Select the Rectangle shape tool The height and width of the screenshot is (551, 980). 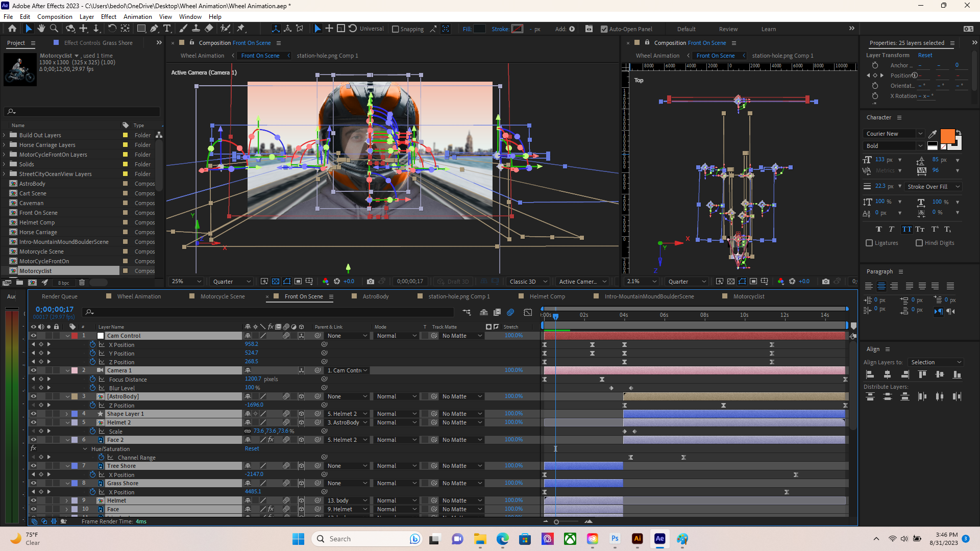coord(141,29)
